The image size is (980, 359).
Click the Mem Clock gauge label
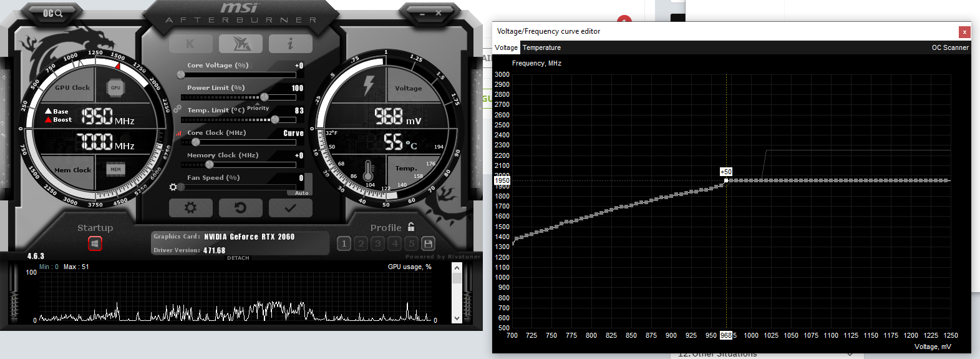pos(72,170)
